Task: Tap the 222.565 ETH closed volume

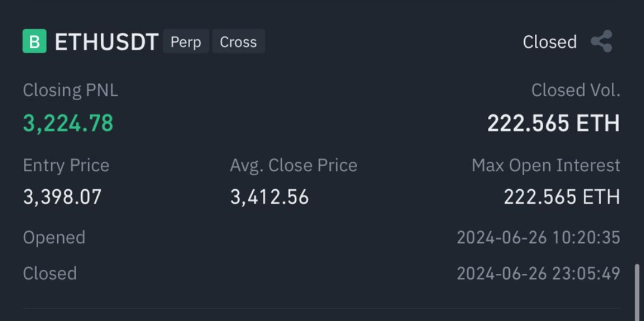Action: [553, 123]
